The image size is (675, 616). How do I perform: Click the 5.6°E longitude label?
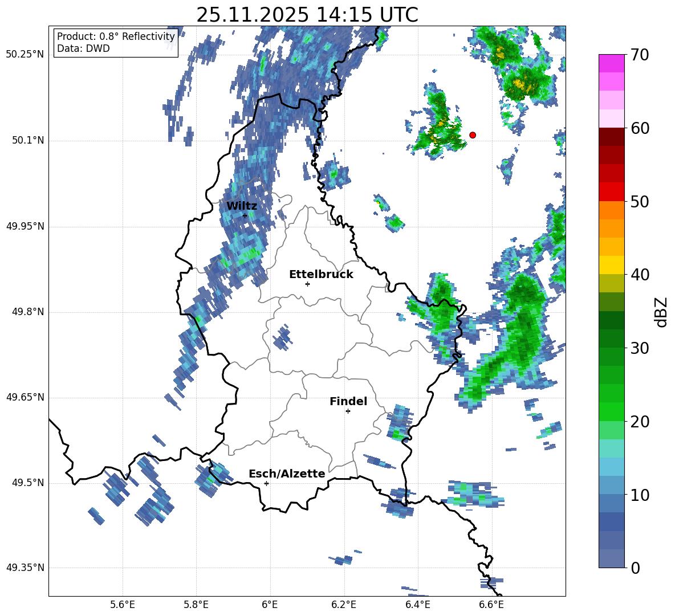point(123,605)
